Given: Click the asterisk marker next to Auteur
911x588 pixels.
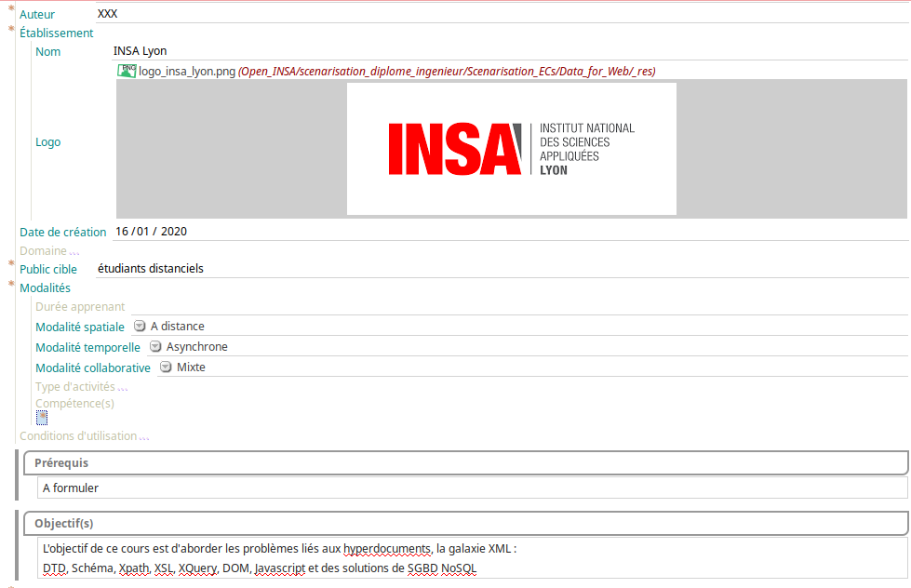Looking at the screenshot, I should tap(11, 8).
